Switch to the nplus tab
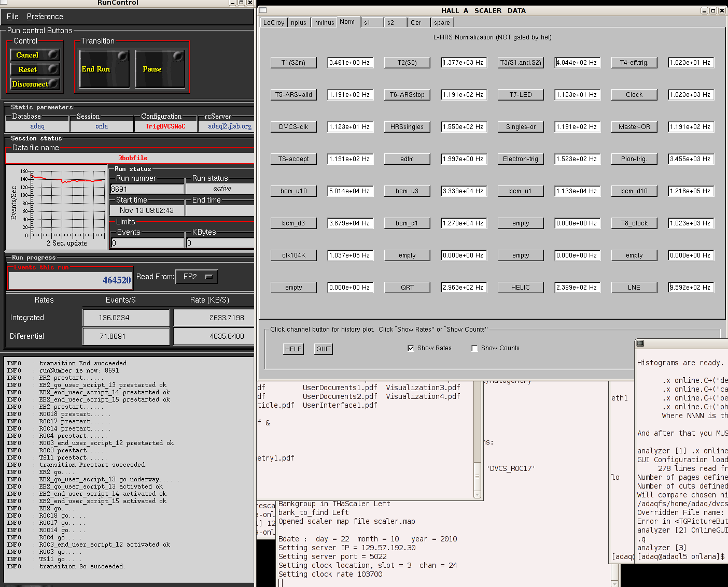The height and width of the screenshot is (587, 728). [x=299, y=22]
